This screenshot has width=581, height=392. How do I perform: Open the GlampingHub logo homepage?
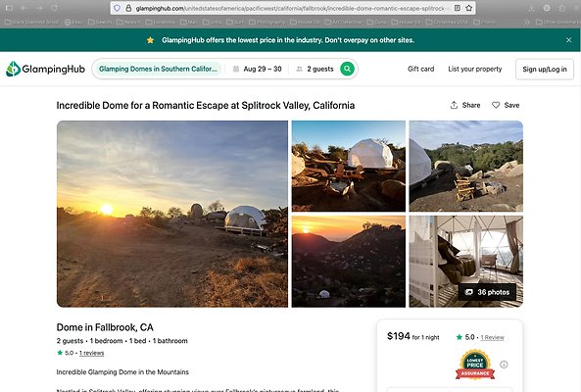click(x=45, y=69)
